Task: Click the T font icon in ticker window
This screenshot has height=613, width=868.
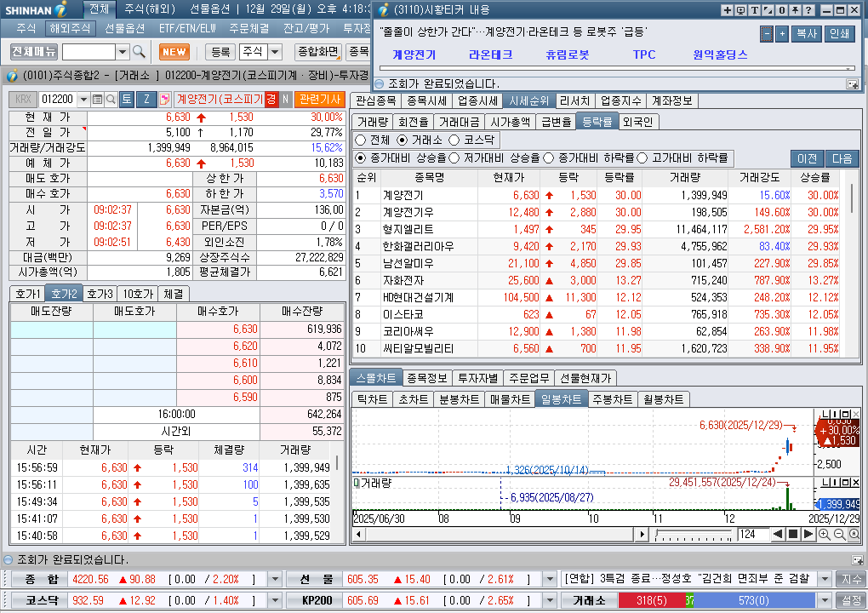Action: click(x=755, y=10)
